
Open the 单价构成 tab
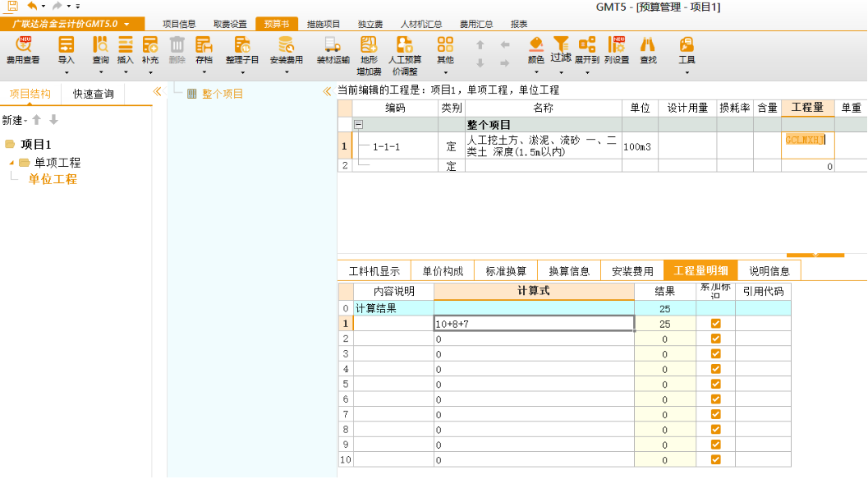(443, 271)
